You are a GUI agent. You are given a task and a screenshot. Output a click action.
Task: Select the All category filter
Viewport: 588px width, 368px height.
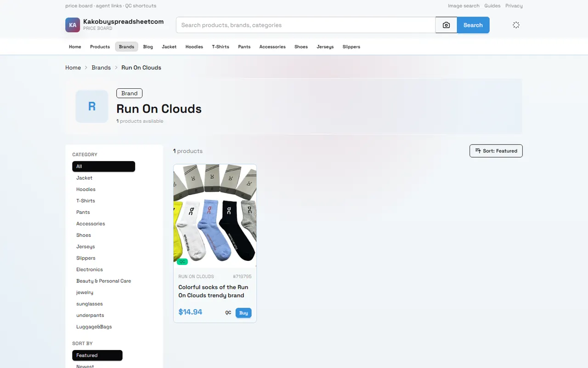103,167
